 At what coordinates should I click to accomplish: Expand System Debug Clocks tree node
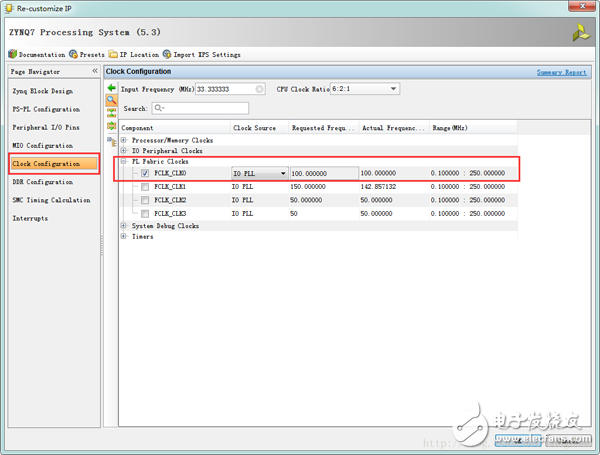coord(124,226)
